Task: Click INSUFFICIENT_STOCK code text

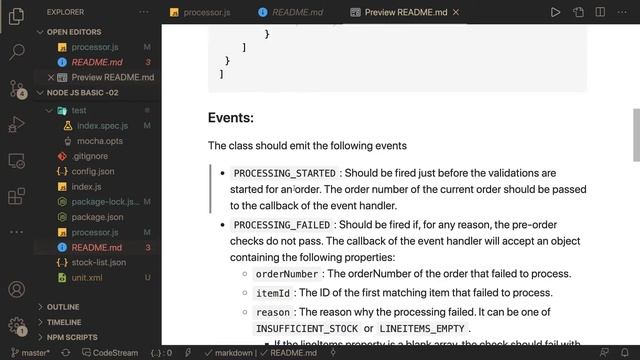Action: click(x=307, y=329)
